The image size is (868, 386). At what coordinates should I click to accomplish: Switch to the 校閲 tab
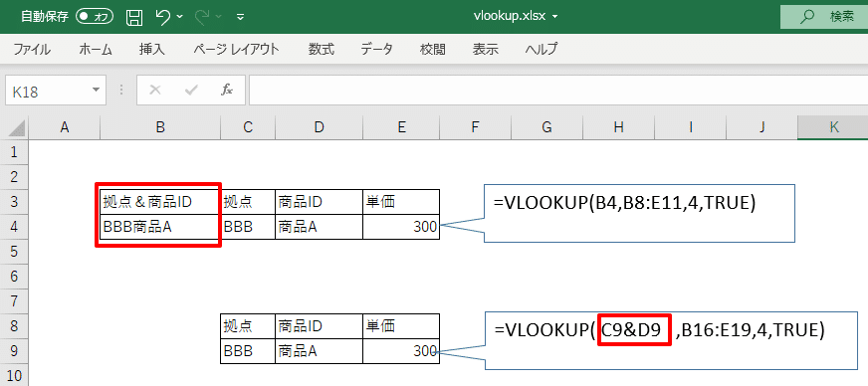pyautogui.click(x=432, y=50)
